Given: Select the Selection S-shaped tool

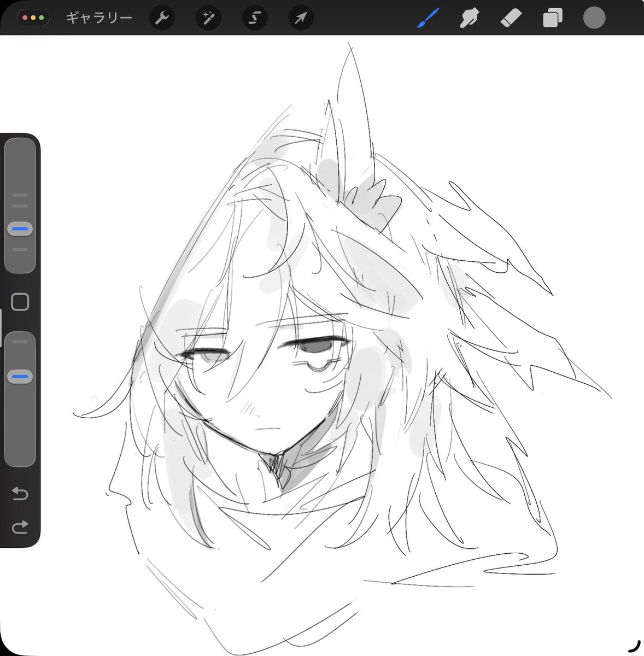Looking at the screenshot, I should point(254,18).
